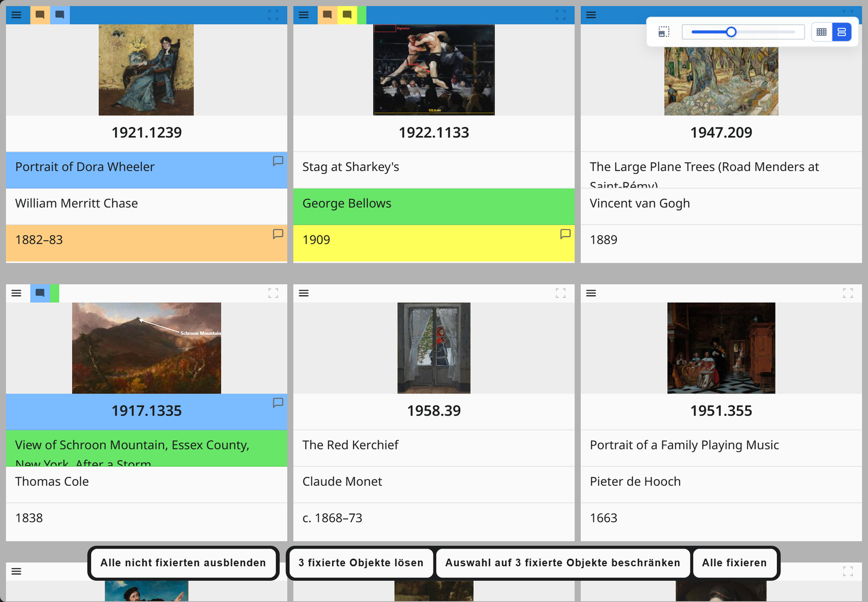This screenshot has width=868, height=602.
Task: Click the 'Alle fixieren' button
Action: tap(734, 563)
